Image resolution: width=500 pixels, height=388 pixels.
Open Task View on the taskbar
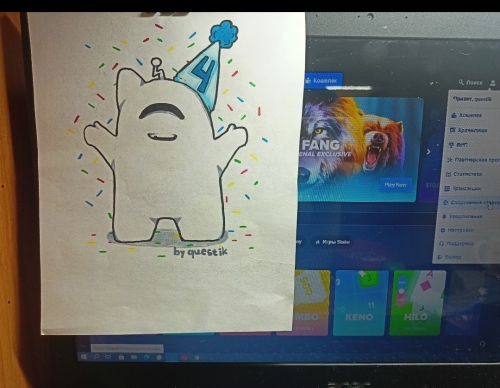pyautogui.click(x=108, y=357)
